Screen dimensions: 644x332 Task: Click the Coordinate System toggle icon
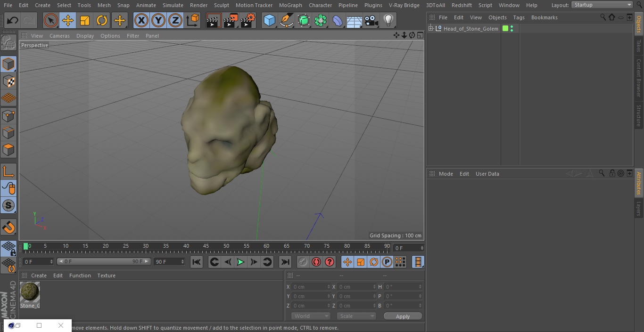(x=193, y=20)
